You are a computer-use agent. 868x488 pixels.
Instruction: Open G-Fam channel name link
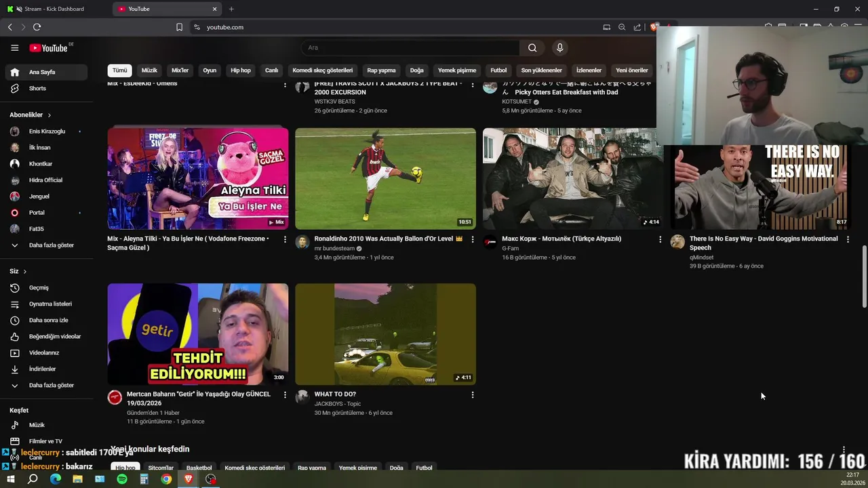click(x=510, y=249)
